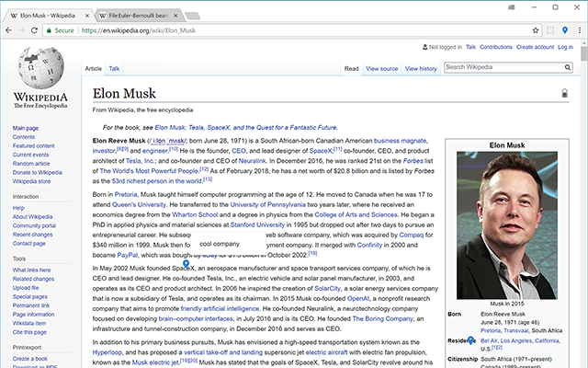Click the user profile icon in title bar
The width and height of the screenshot is (588, 368).
tap(511, 7)
